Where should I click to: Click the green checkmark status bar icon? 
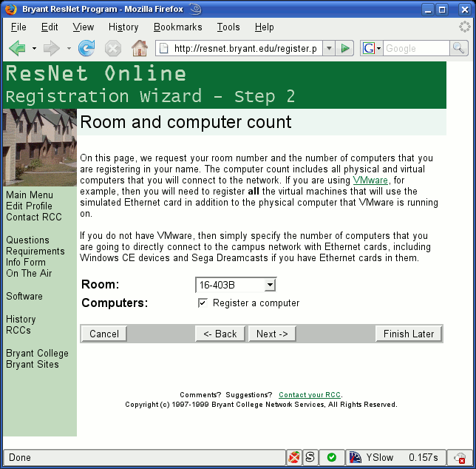coord(332,457)
